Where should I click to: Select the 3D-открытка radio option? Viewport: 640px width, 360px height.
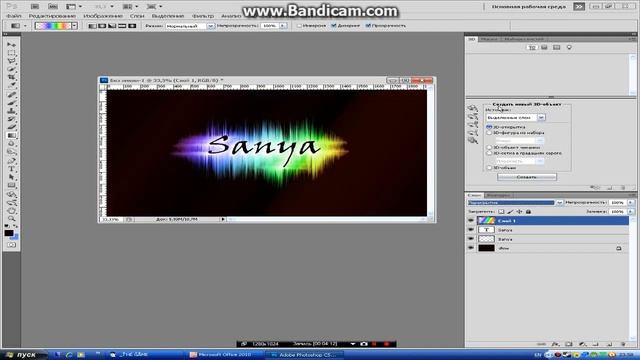(x=489, y=127)
